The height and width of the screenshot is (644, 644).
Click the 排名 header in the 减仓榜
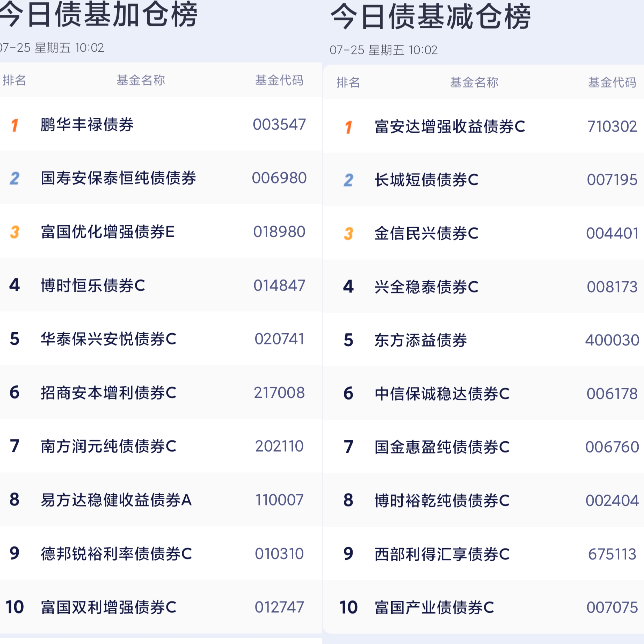(x=348, y=82)
